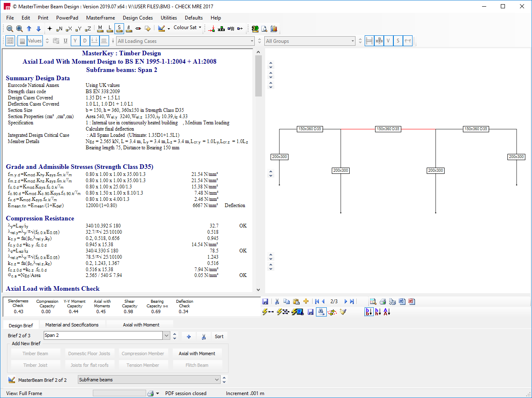Open the PowerPad menu
Screen dimensions: 532x398
pos(67,18)
